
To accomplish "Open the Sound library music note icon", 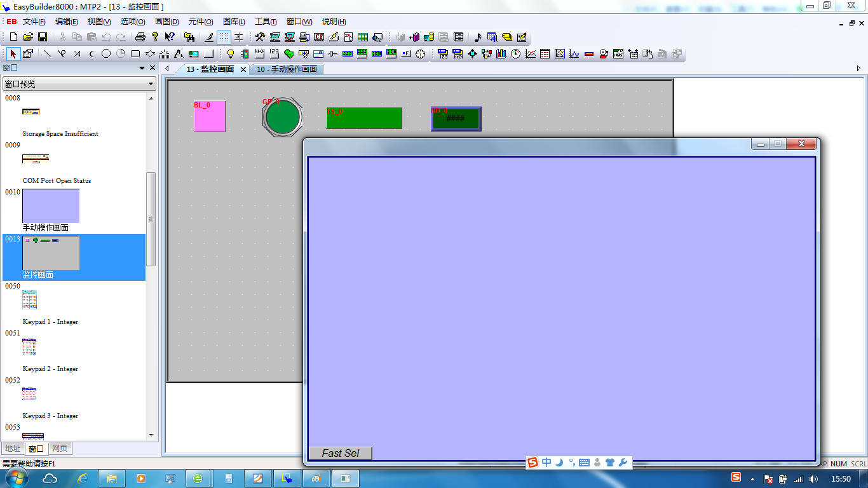I will [478, 37].
